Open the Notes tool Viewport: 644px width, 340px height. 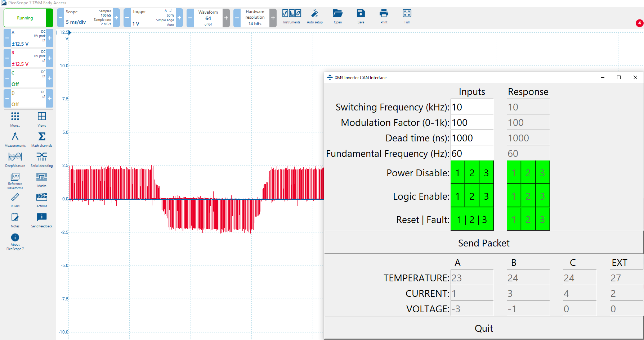pos(15,220)
